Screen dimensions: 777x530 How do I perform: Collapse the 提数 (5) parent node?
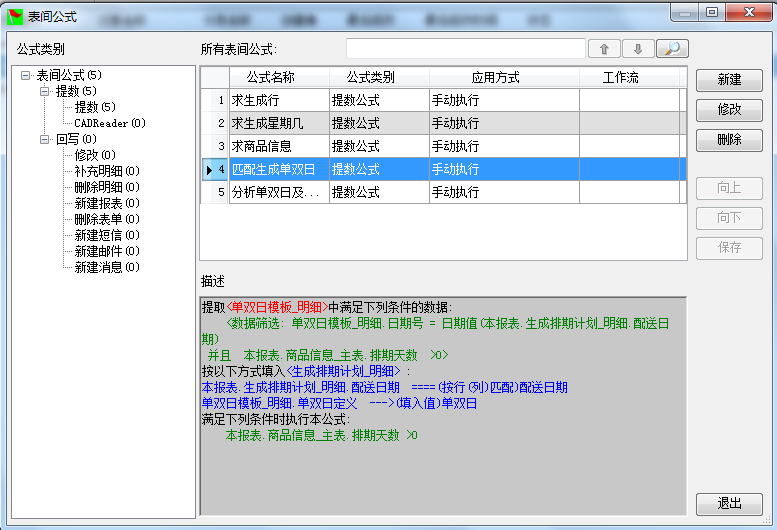tap(45, 91)
